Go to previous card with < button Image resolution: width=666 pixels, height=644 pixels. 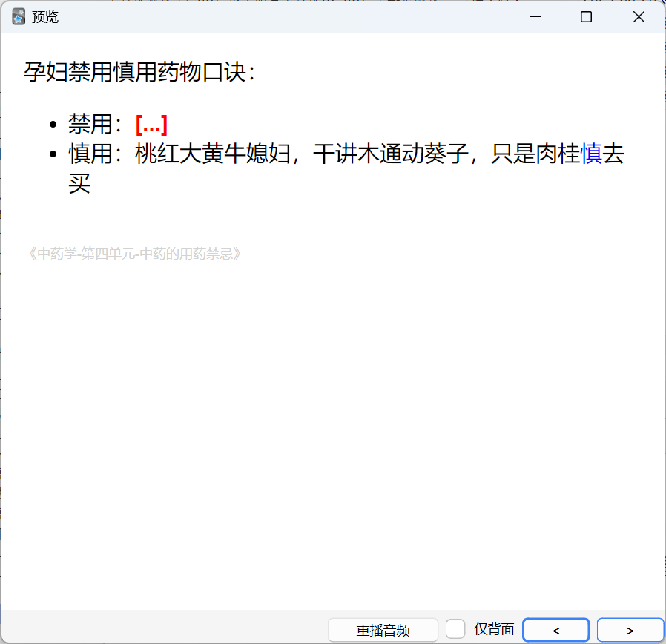coord(555,630)
